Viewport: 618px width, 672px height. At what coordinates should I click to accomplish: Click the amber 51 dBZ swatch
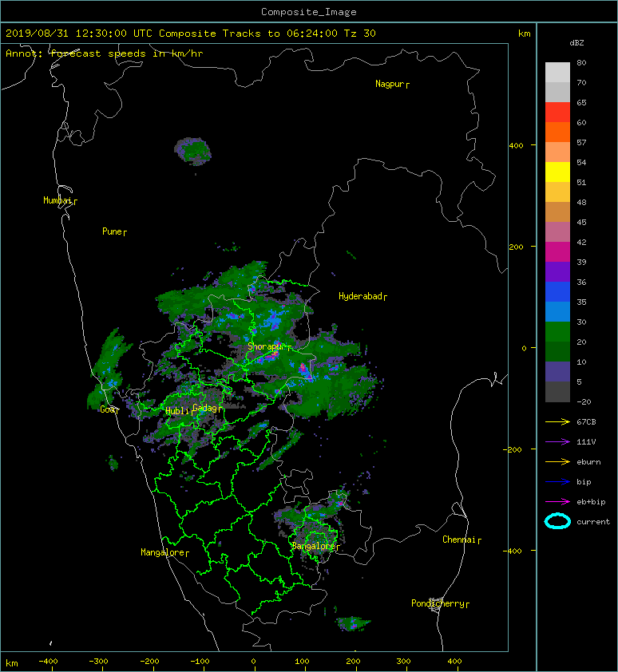point(557,192)
